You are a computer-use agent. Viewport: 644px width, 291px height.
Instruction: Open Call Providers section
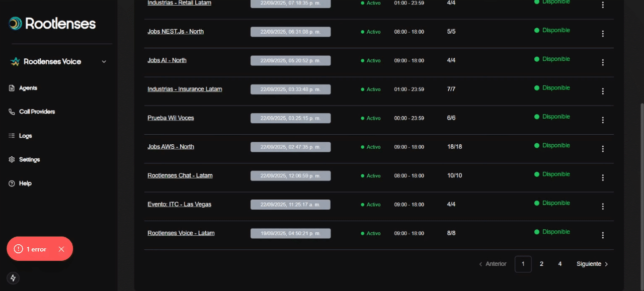coord(37,112)
